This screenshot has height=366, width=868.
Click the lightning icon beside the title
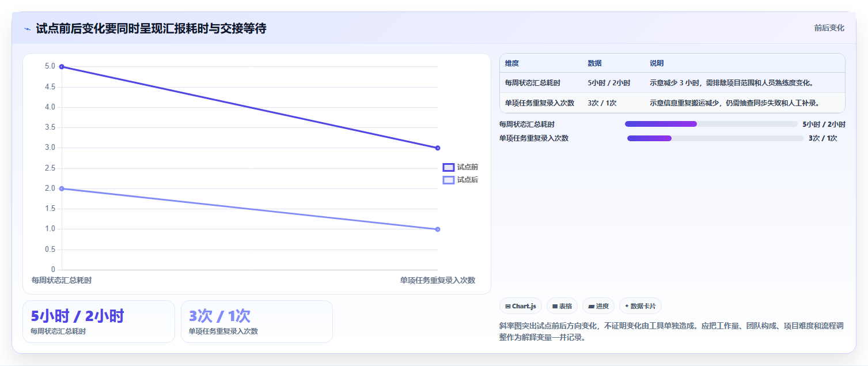(27, 29)
